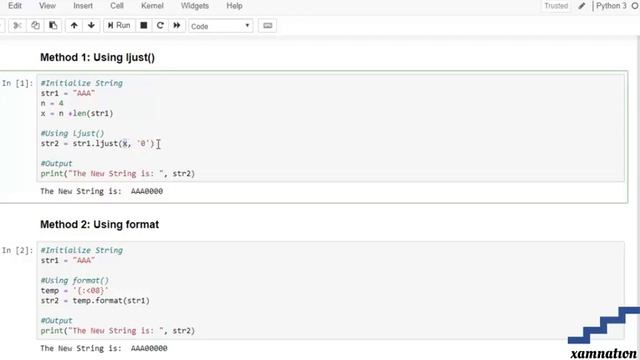Select the Method 2 format code cell
The image size is (640, 360).
click(331, 290)
